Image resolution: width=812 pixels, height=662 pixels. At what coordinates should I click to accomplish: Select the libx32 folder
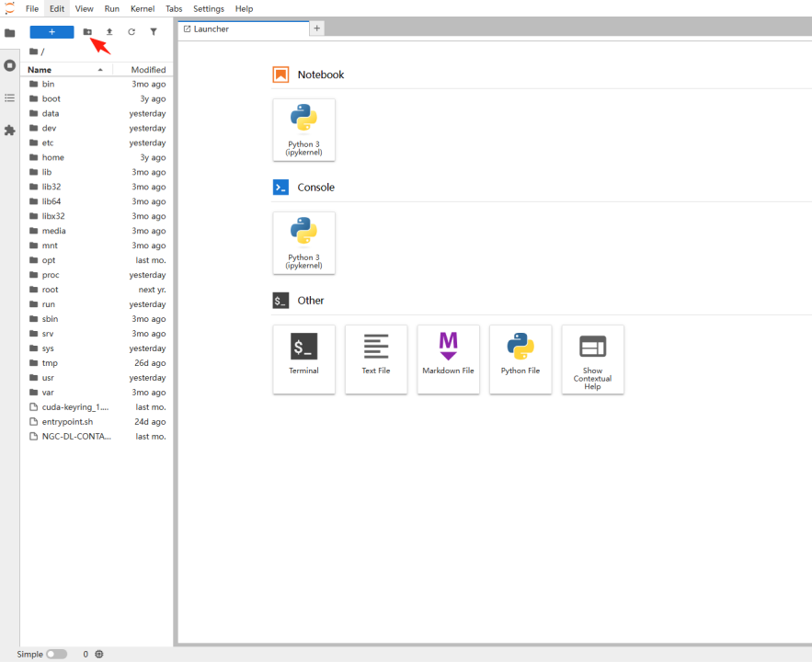[97, 216]
